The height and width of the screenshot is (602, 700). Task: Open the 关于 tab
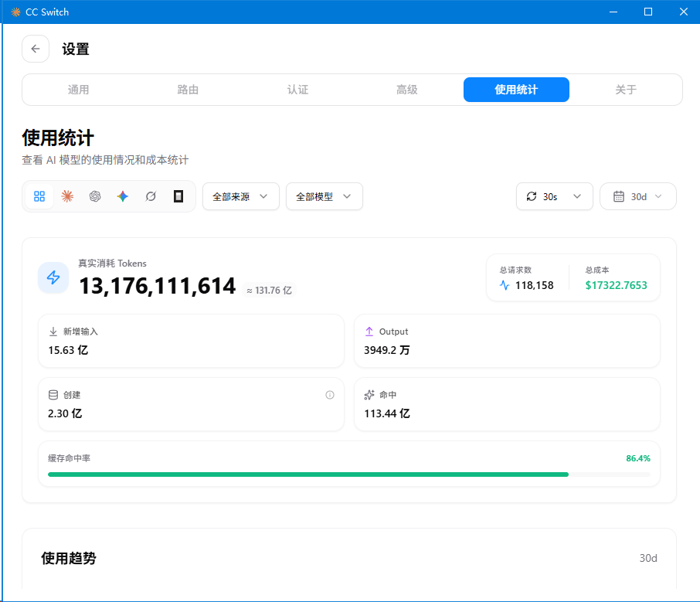[x=626, y=90]
